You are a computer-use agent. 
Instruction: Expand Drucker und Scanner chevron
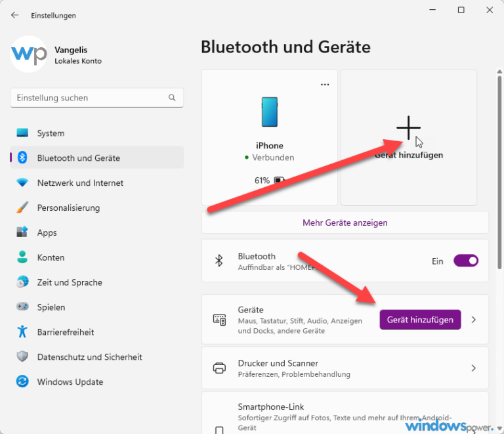coord(473,368)
